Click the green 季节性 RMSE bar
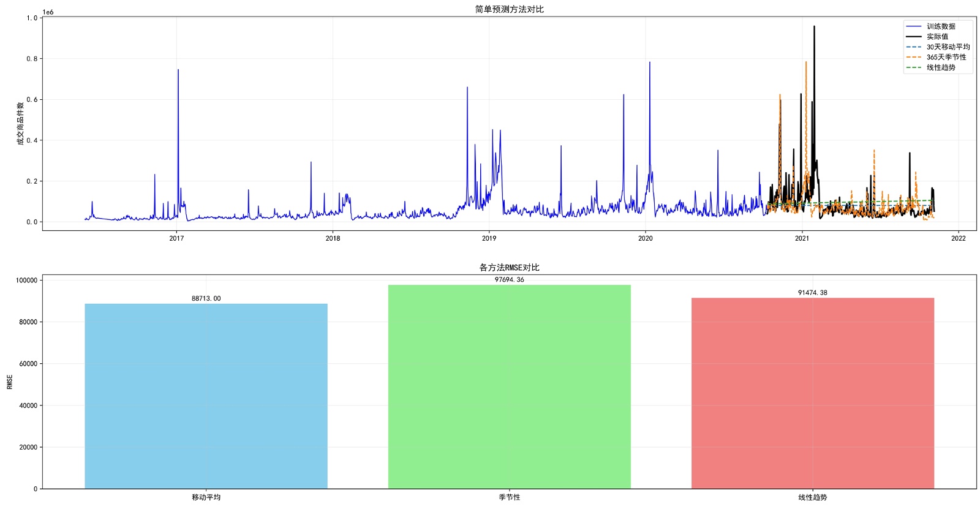The width and height of the screenshot is (980, 509). pyautogui.click(x=509, y=386)
